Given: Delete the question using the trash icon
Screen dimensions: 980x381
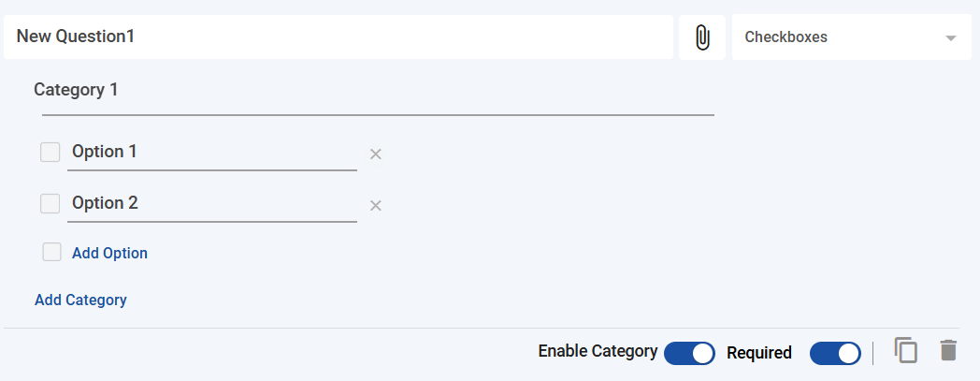Looking at the screenshot, I should 948,350.
